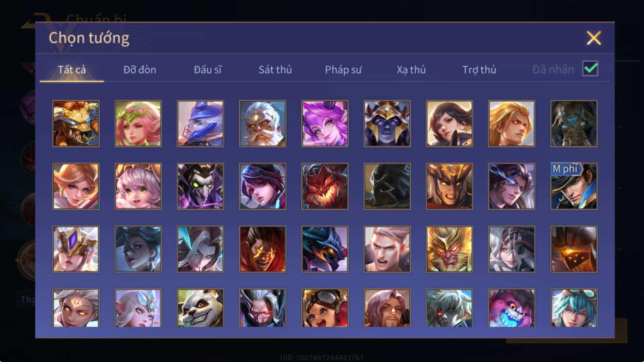This screenshot has width=644, height=362.
Task: Switch to the Xạ thủ tab
Action: point(411,69)
